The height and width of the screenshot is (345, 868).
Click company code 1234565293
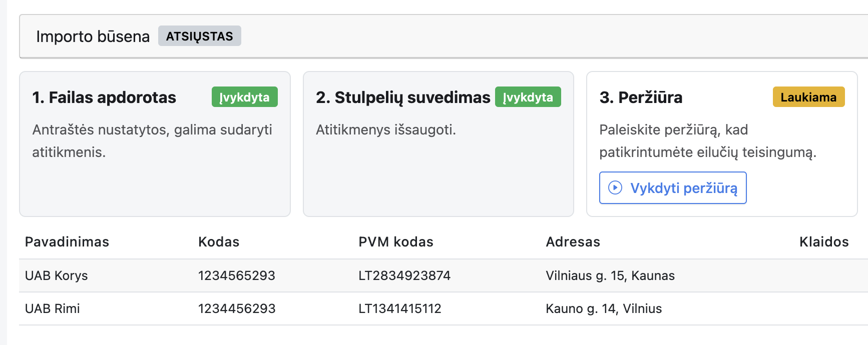click(236, 275)
